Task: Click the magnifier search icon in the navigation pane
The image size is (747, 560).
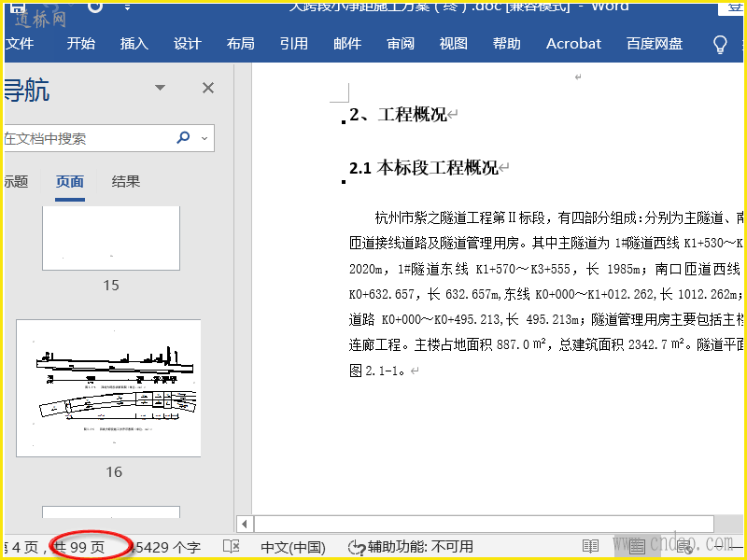Action: pyautogui.click(x=183, y=137)
